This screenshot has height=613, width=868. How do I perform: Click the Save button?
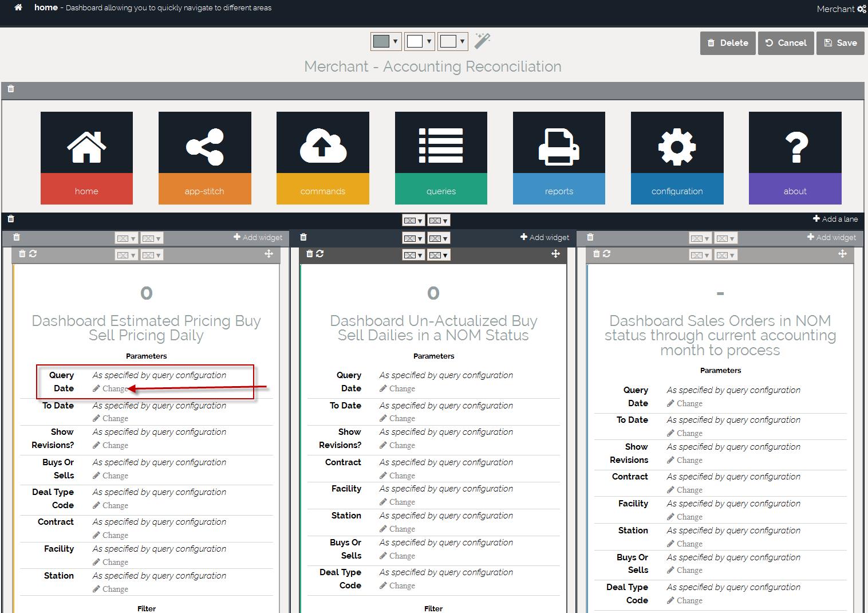pyautogui.click(x=840, y=43)
